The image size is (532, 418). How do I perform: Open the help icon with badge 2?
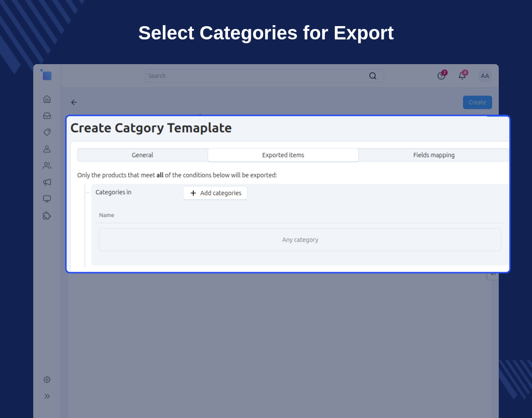coord(441,76)
